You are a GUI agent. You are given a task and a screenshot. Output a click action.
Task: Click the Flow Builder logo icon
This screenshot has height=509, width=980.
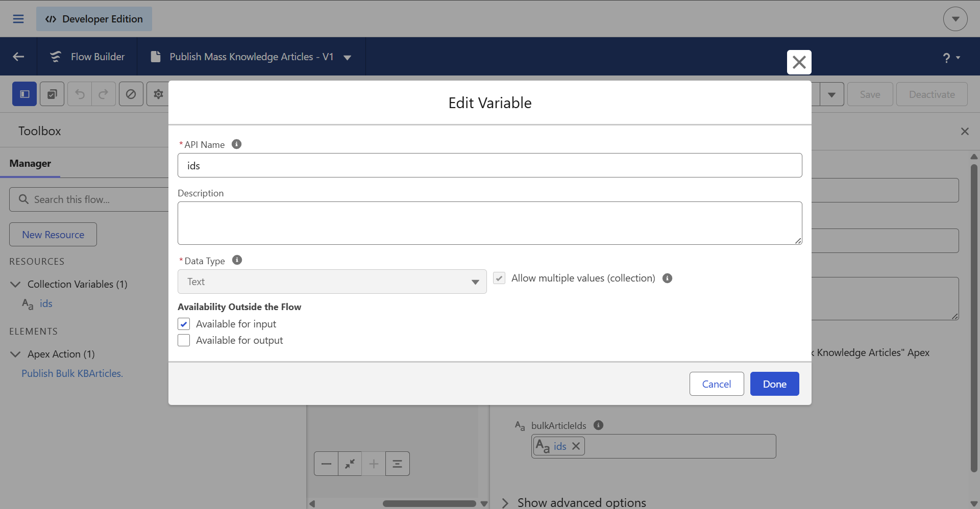(x=56, y=57)
